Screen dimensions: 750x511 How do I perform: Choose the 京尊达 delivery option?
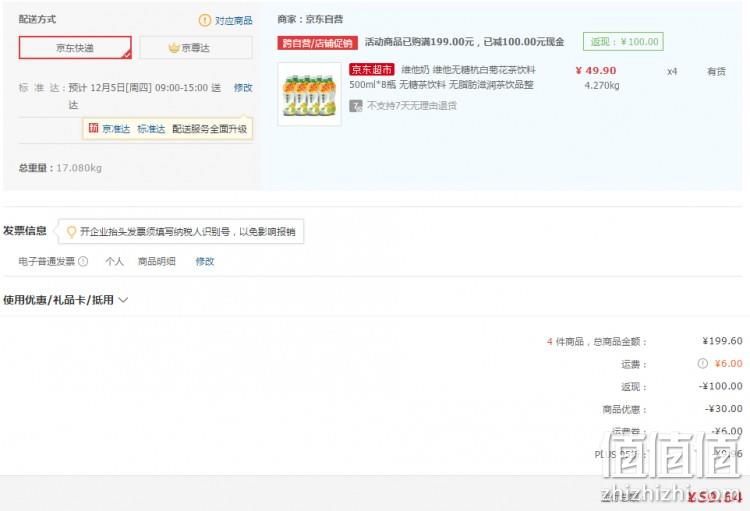coord(196,48)
